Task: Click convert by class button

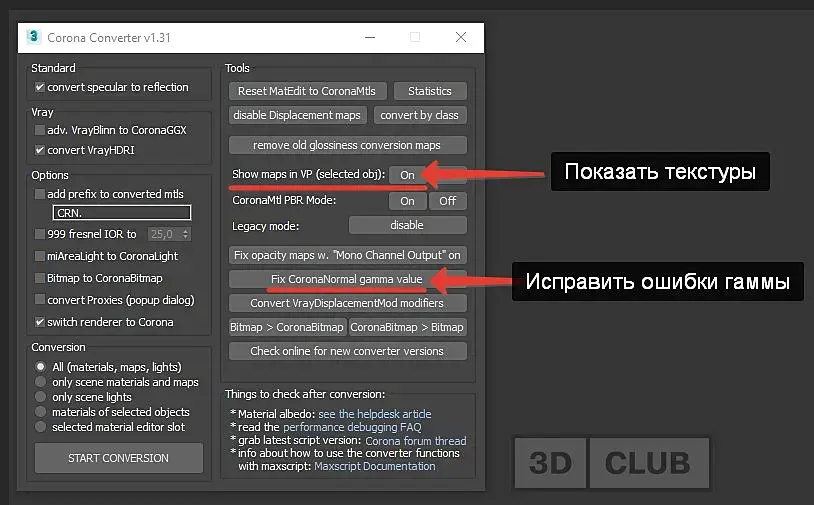Action: 420,115
